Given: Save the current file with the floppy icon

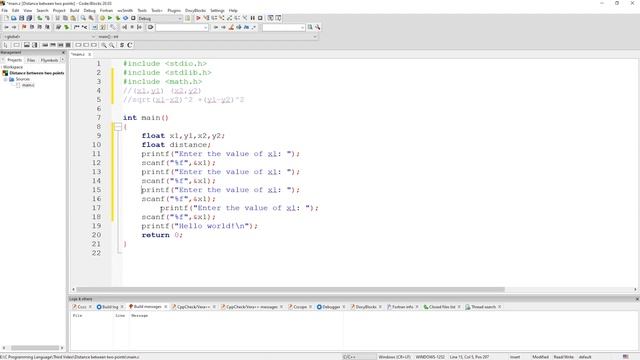Looking at the screenshot, I should tap(21, 18).
